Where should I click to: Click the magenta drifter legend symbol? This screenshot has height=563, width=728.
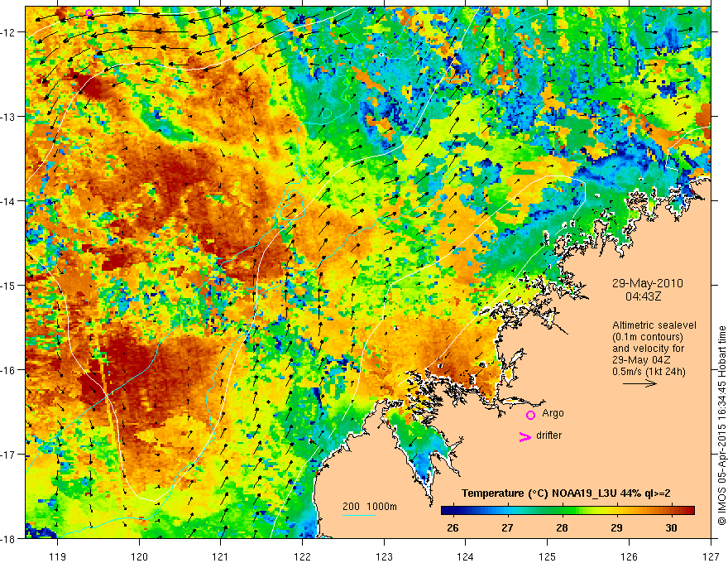pos(524,436)
